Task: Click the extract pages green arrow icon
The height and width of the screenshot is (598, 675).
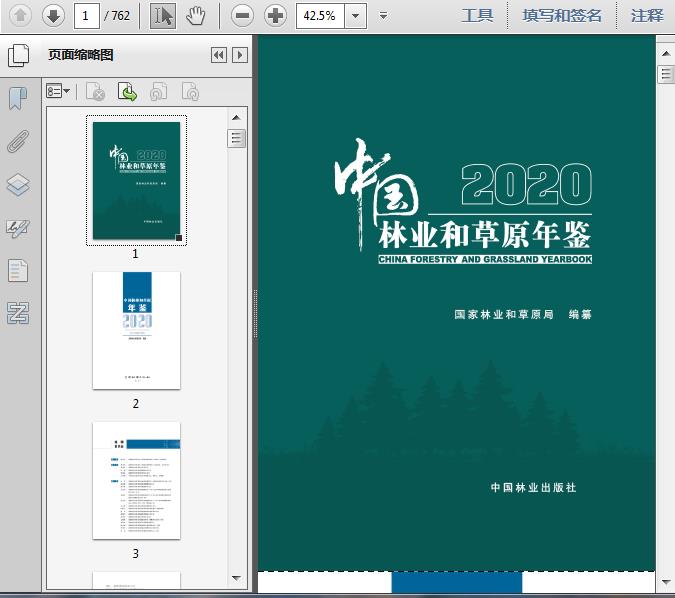Action: click(x=127, y=92)
